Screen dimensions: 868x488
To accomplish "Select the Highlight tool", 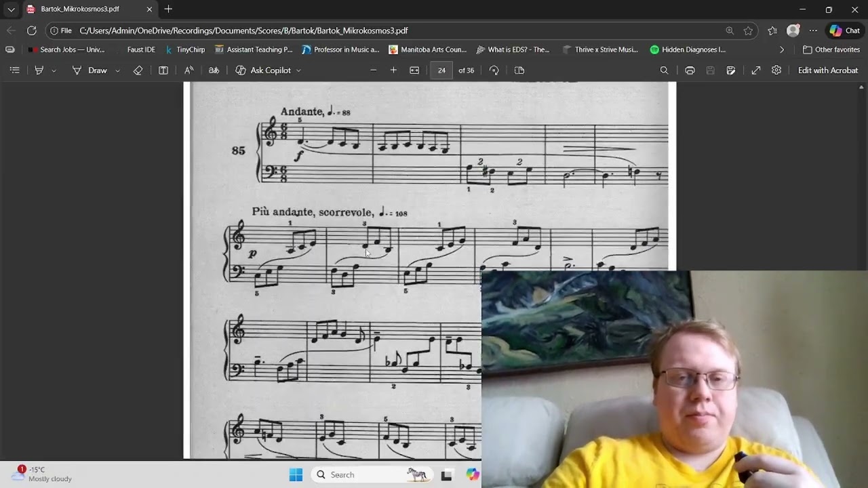I will pos(39,70).
